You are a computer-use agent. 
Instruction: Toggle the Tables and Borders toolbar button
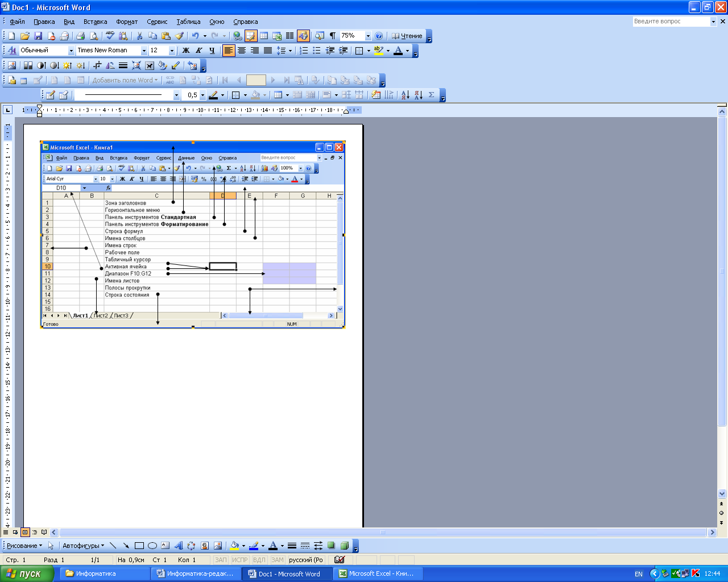coord(251,36)
